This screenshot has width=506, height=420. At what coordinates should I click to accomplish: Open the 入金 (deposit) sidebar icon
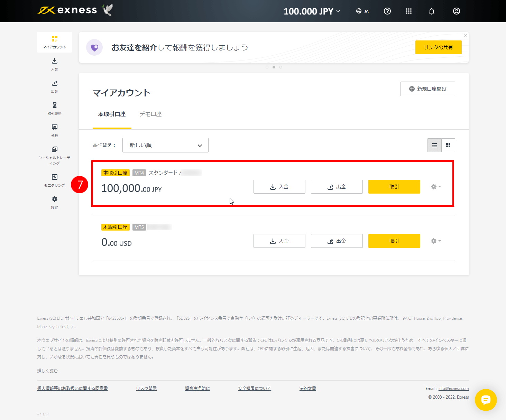pyautogui.click(x=54, y=64)
